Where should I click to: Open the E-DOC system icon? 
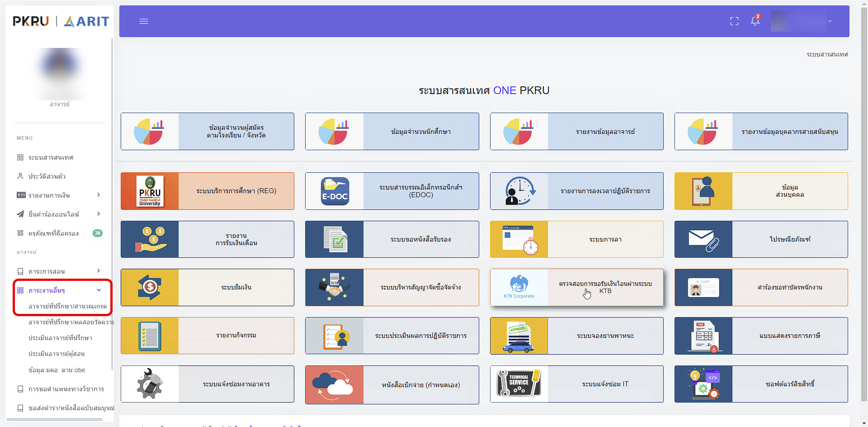(335, 191)
